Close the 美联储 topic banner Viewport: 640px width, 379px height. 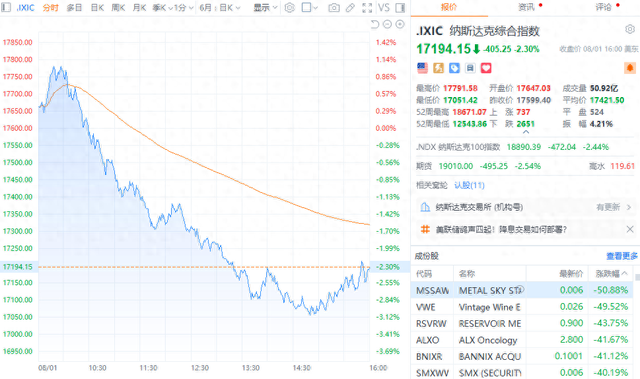[x=630, y=229]
